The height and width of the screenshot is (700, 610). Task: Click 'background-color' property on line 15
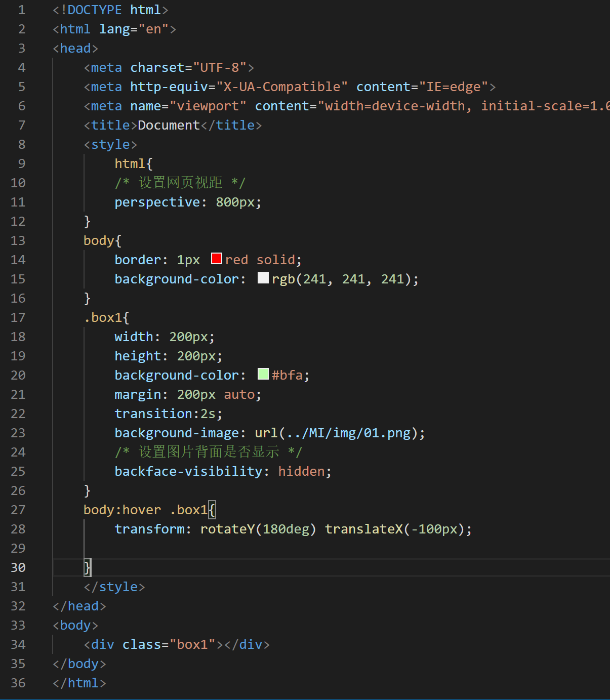click(x=177, y=279)
